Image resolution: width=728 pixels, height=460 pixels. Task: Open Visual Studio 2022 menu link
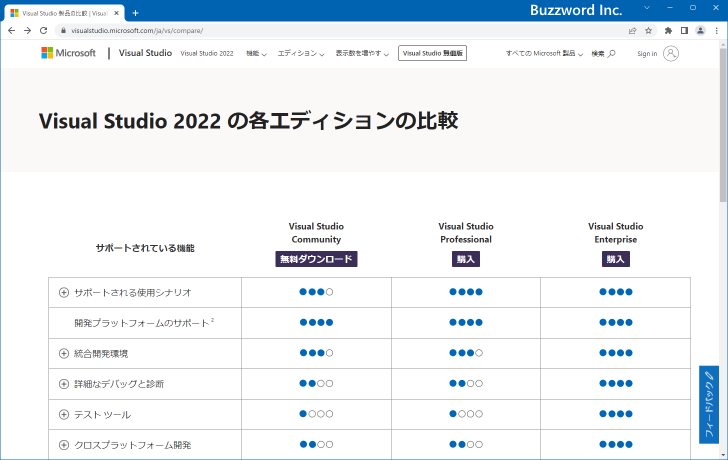click(207, 53)
